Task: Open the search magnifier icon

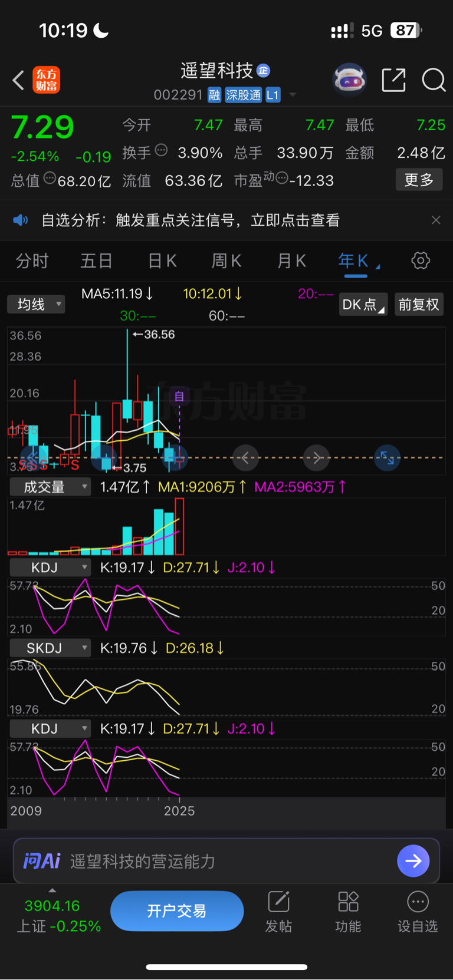Action: click(434, 80)
